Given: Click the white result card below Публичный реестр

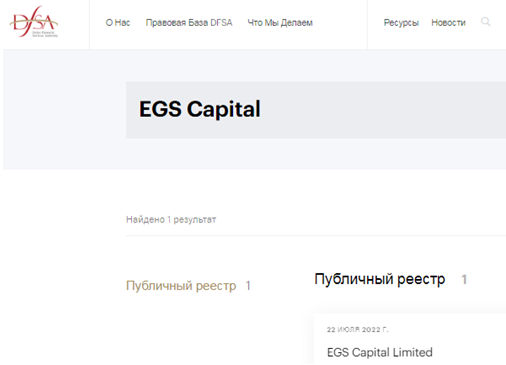Looking at the screenshot, I should (x=410, y=339).
